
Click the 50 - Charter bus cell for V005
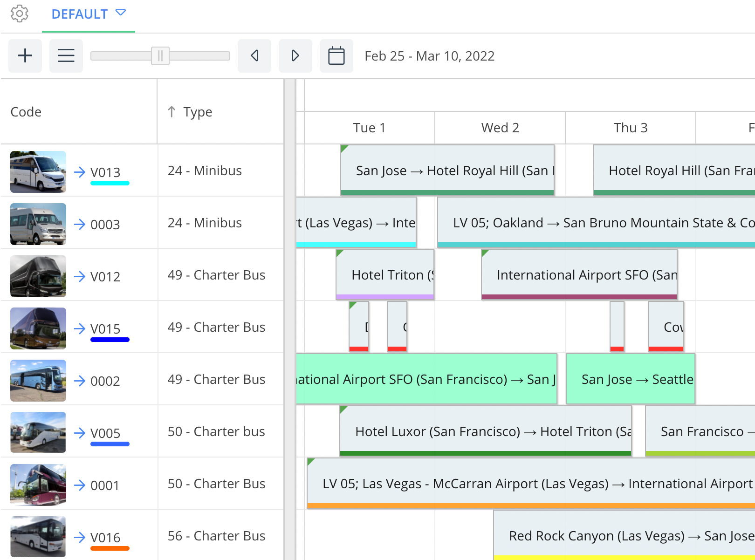pyautogui.click(x=220, y=431)
